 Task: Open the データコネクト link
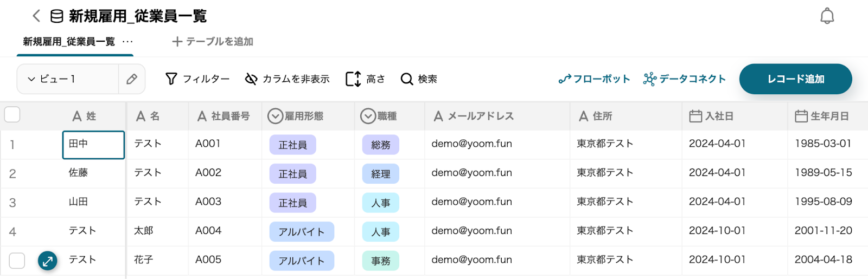coord(685,79)
